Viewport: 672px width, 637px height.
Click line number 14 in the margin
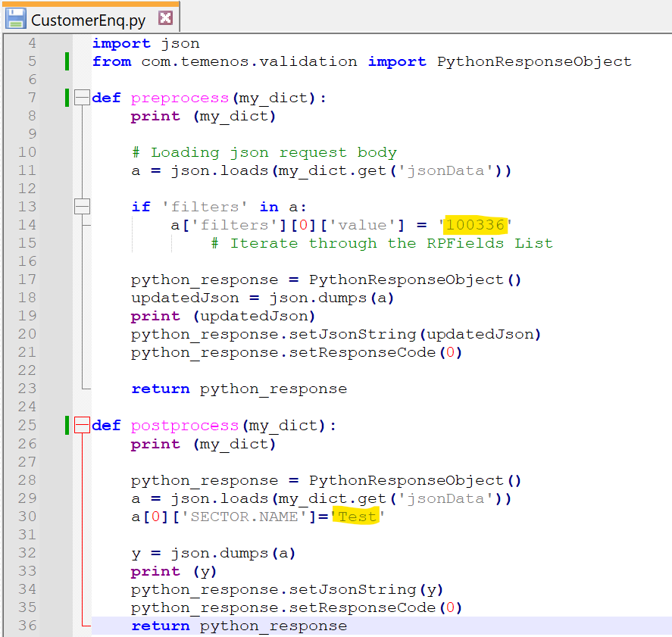pyautogui.click(x=27, y=225)
